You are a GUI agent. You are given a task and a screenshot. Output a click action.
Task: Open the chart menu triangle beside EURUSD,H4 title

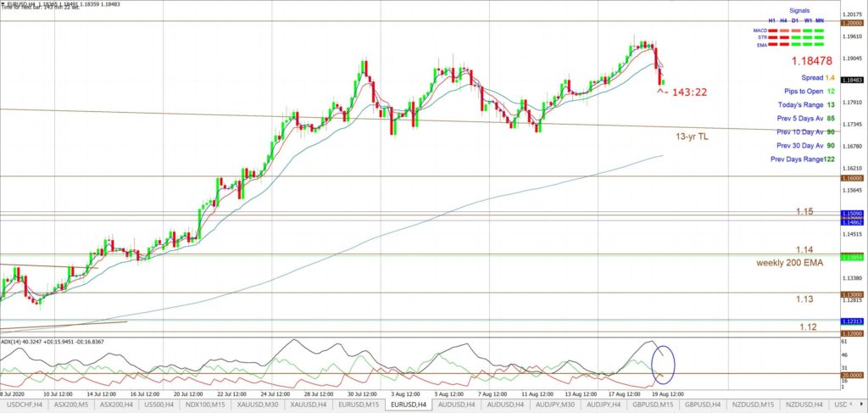pyautogui.click(x=4, y=4)
